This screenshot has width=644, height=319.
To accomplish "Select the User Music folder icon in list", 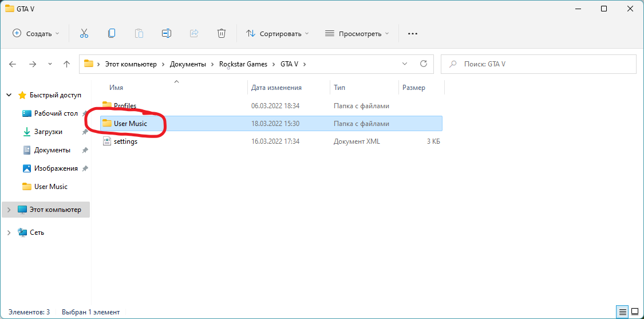I will tap(107, 123).
